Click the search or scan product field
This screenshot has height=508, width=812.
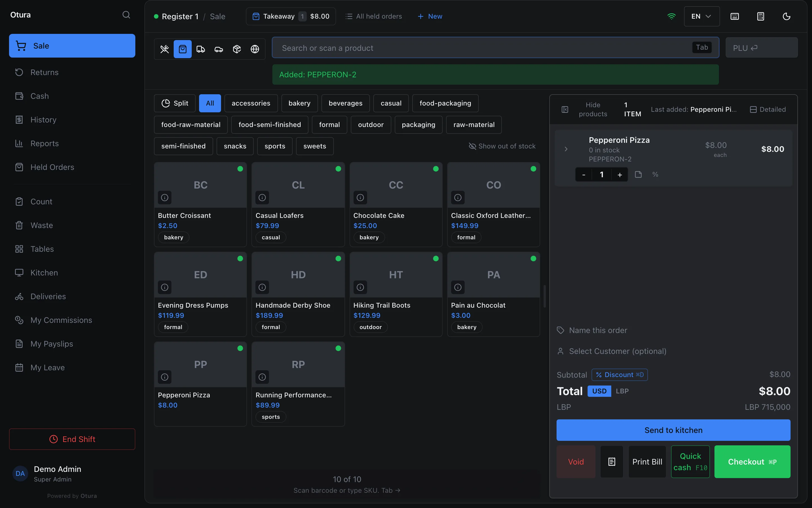tap(495, 48)
